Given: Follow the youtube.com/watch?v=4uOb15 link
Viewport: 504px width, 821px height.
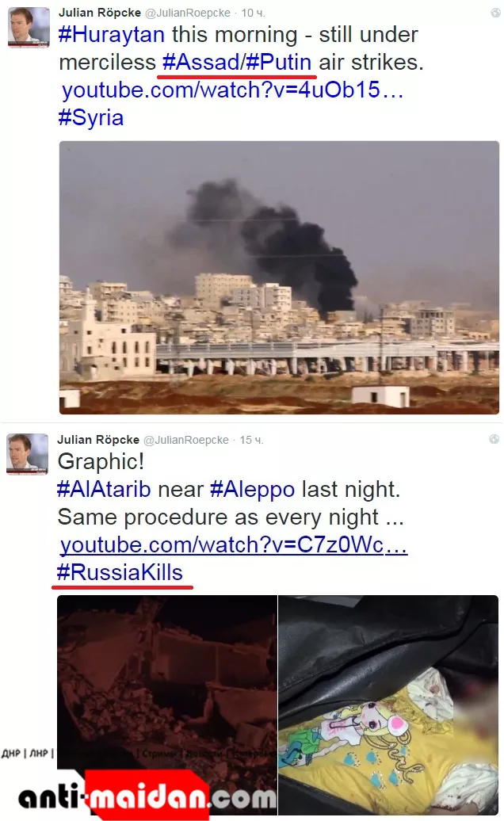Looking at the screenshot, I should pos(232,90).
